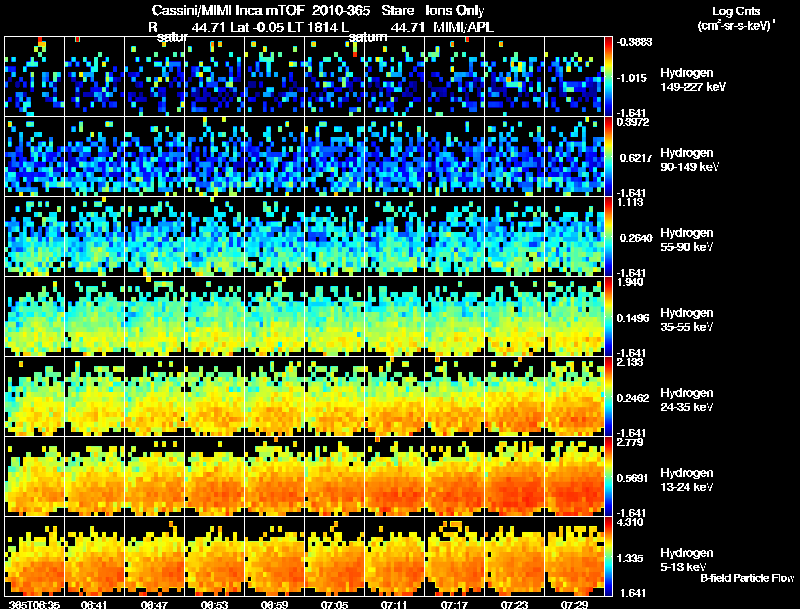Screen dimensions: 800x609
Task: Click the Hydrogen 5-13 keV color scale bar
Action: [x=608, y=556]
